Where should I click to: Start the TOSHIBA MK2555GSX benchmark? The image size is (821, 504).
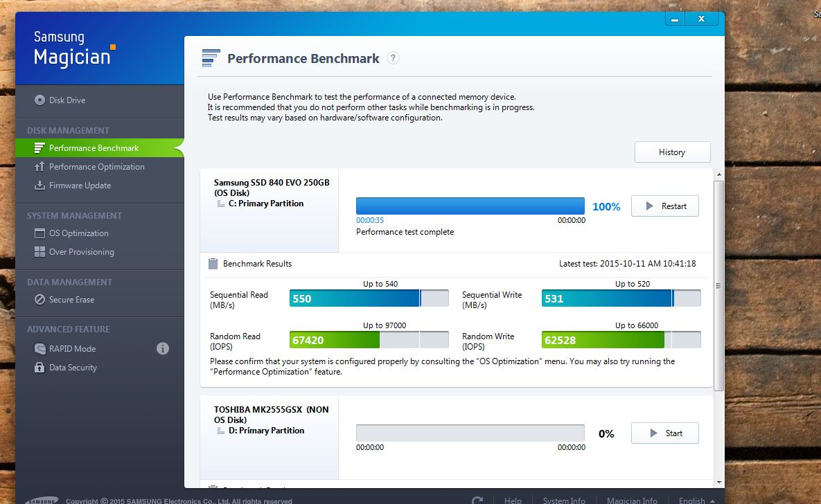(665, 433)
